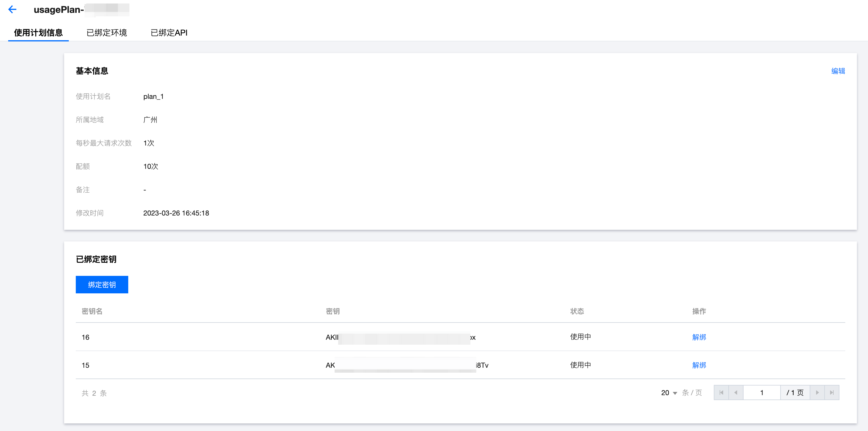Open the 20 per page dropdown
868x431 pixels.
669,393
